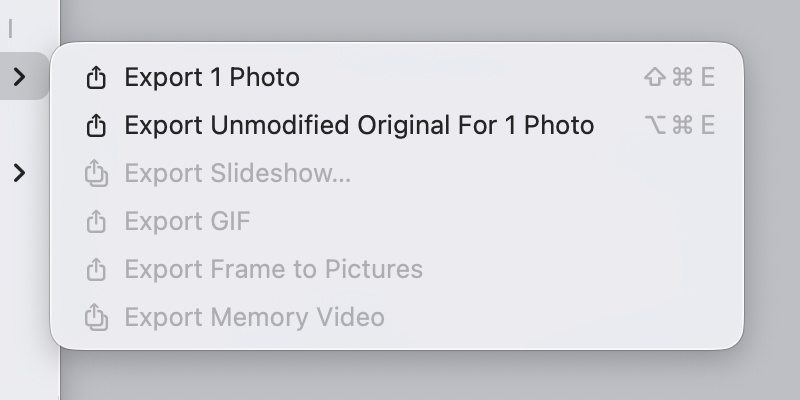Click the Export Frame to Pictures icon
This screenshot has height=400, width=800.
click(96, 269)
